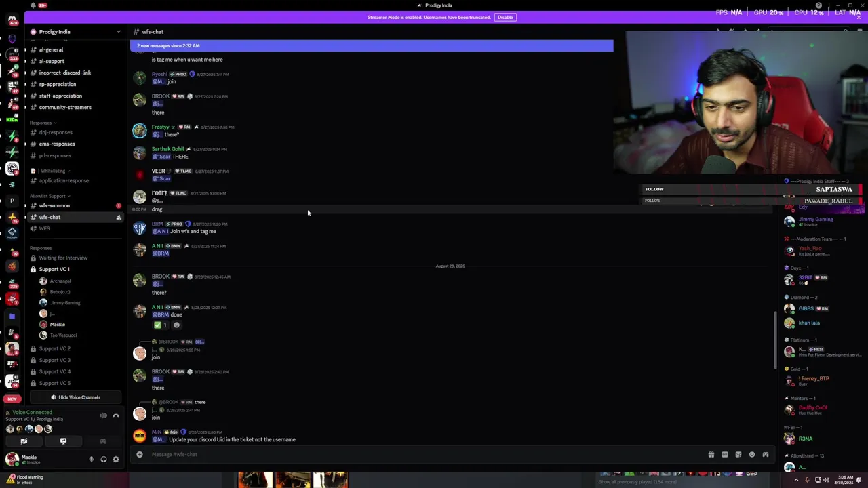This screenshot has width=868, height=488.
Task: Hide Voice Channels
Action: point(75,397)
